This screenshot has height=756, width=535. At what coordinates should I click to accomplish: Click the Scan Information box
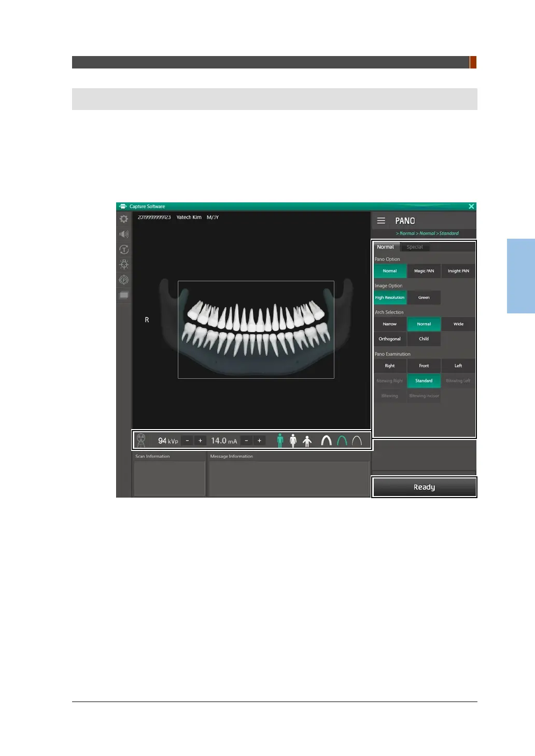[170, 478]
